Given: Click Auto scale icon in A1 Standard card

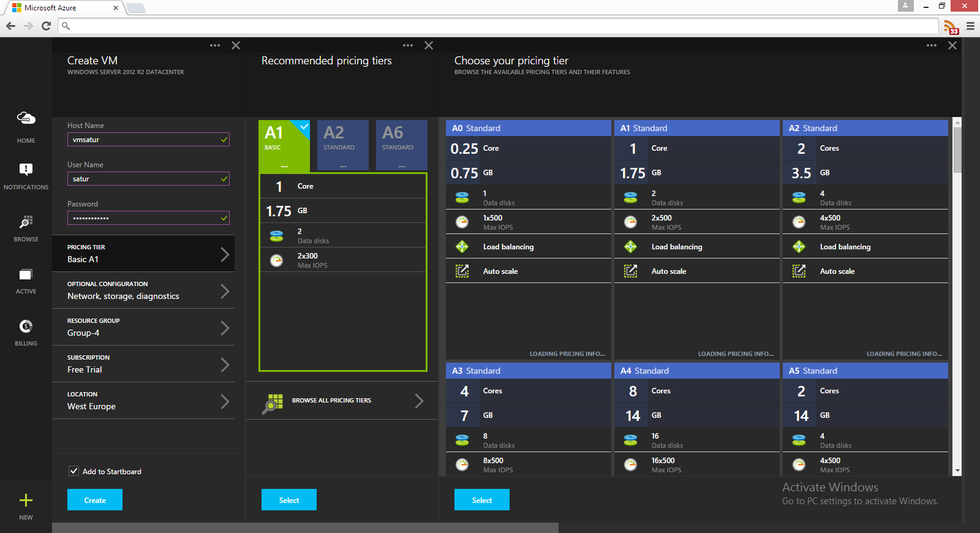Looking at the screenshot, I should [x=630, y=271].
